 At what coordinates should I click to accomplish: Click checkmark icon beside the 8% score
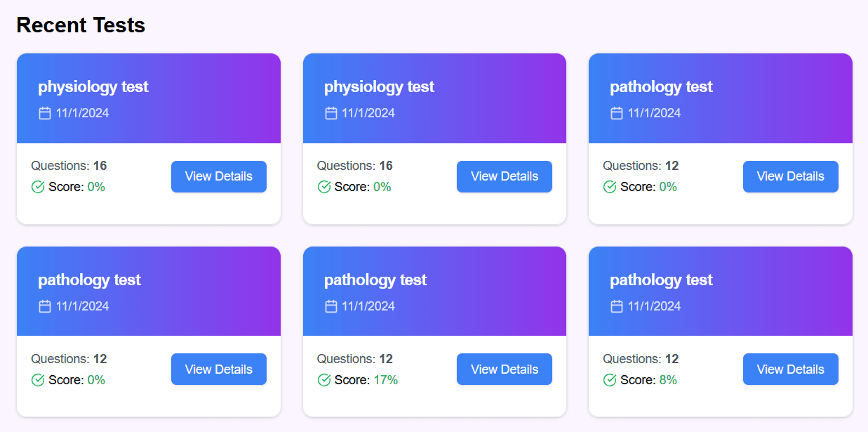point(610,380)
